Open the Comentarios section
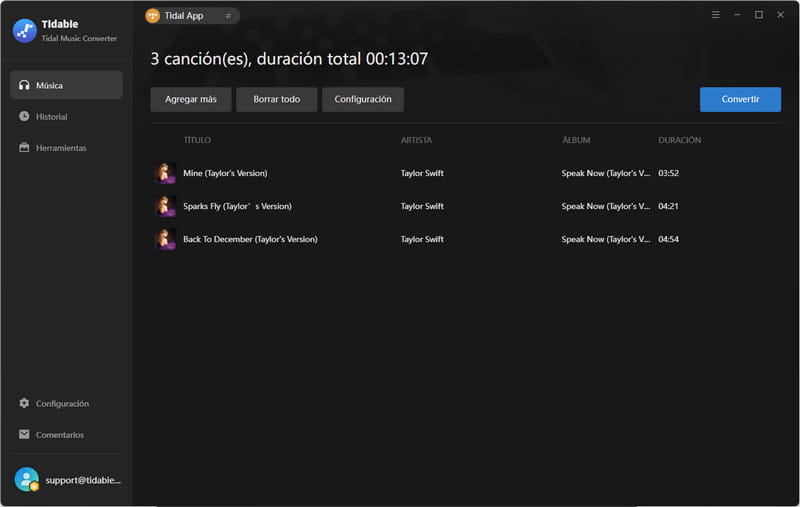The width and height of the screenshot is (800, 507). click(x=66, y=434)
